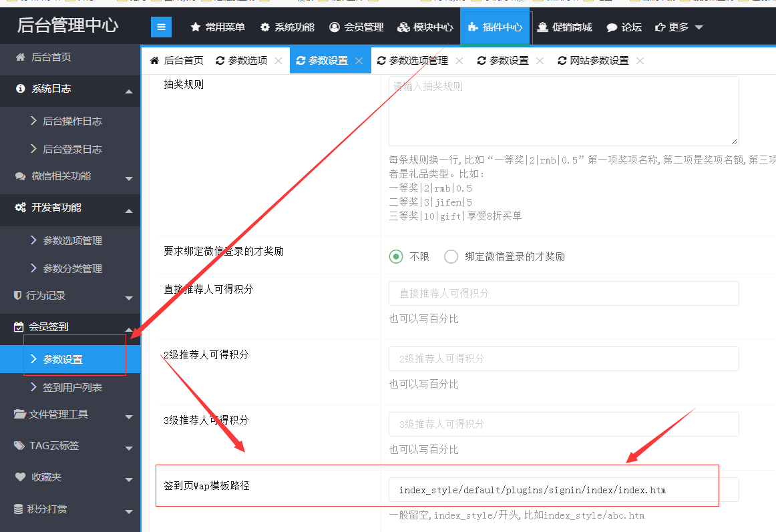Screen dimensions: 776x532
Task: Click the refresh icon on 参数选项 tab
Action: click(x=220, y=61)
